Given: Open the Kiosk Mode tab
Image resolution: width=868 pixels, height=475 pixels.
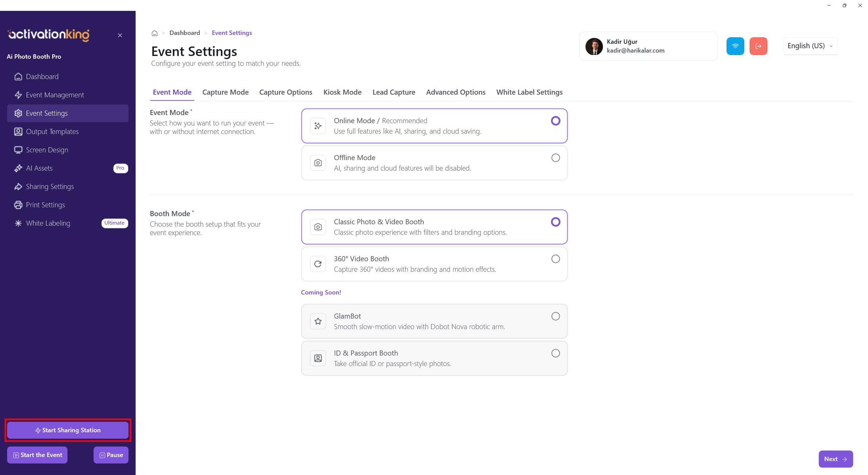Looking at the screenshot, I should tap(342, 92).
